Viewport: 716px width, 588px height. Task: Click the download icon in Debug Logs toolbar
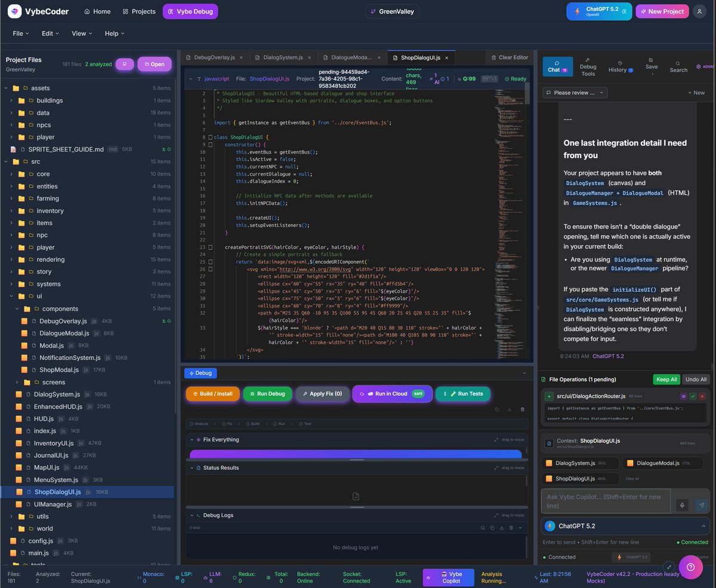pos(502,528)
